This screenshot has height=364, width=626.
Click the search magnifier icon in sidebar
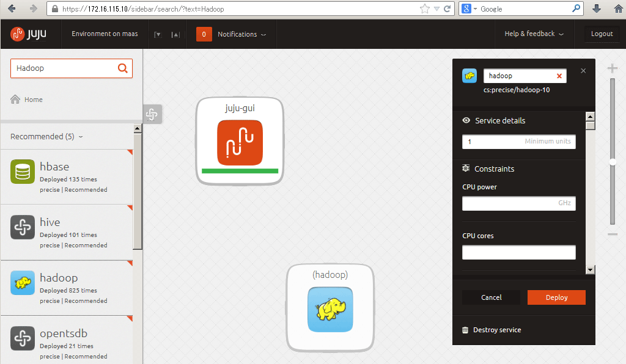point(122,68)
